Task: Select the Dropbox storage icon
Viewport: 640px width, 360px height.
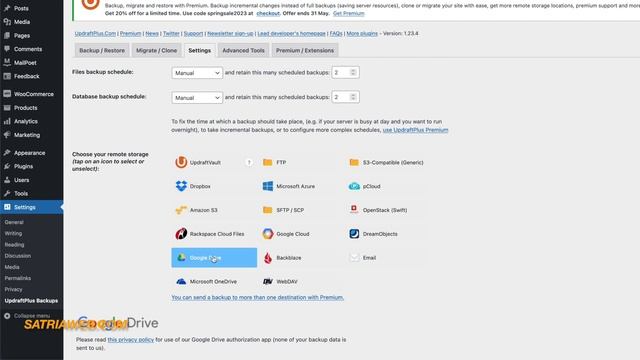Action: pyautogui.click(x=181, y=186)
